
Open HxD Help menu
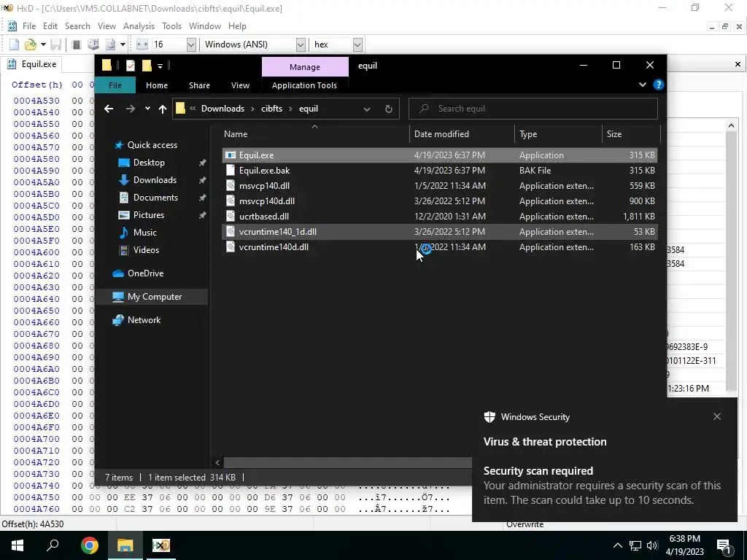237,26
